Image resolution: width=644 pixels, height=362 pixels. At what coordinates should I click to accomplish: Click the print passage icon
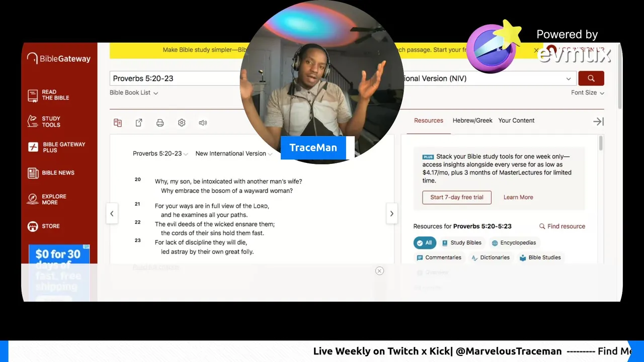click(x=160, y=123)
